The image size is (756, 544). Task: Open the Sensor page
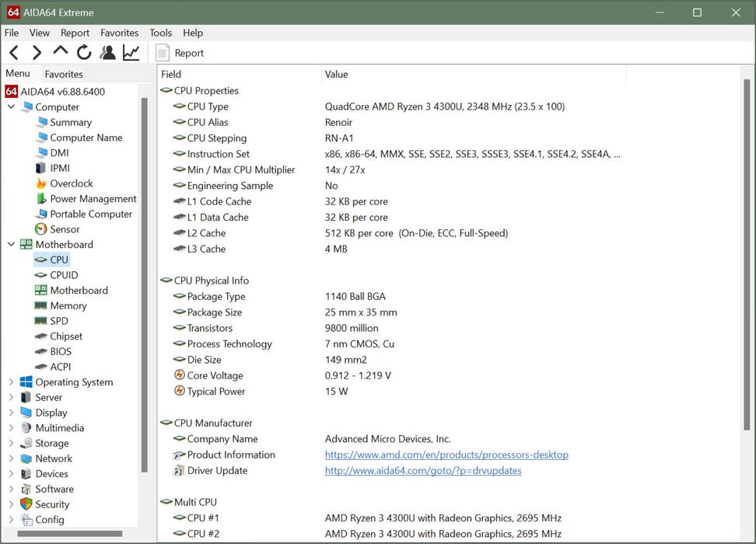[65, 229]
